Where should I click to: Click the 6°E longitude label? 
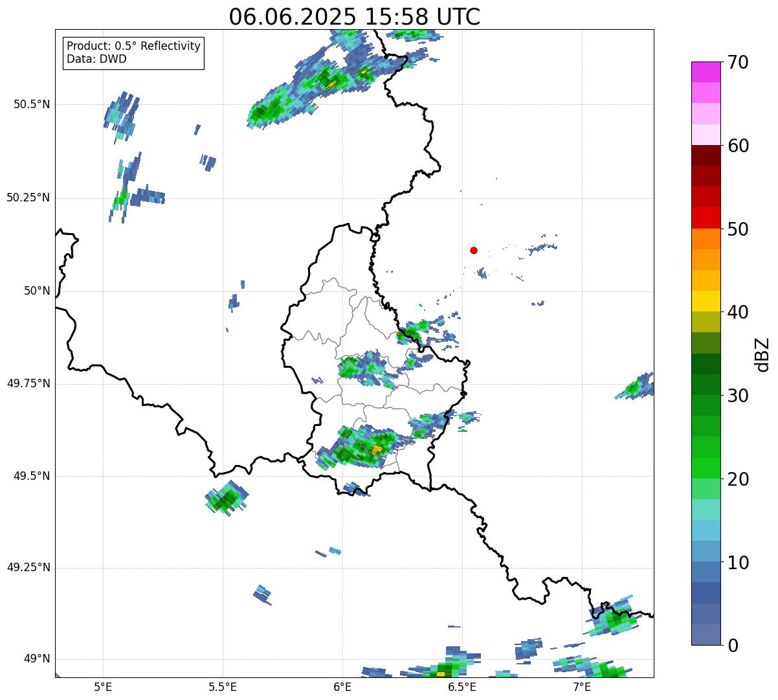click(342, 687)
